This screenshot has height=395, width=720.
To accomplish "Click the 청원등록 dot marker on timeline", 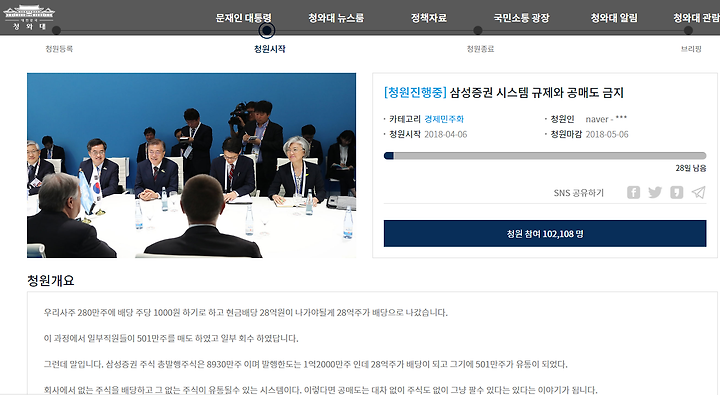I will pyautogui.click(x=56, y=30).
